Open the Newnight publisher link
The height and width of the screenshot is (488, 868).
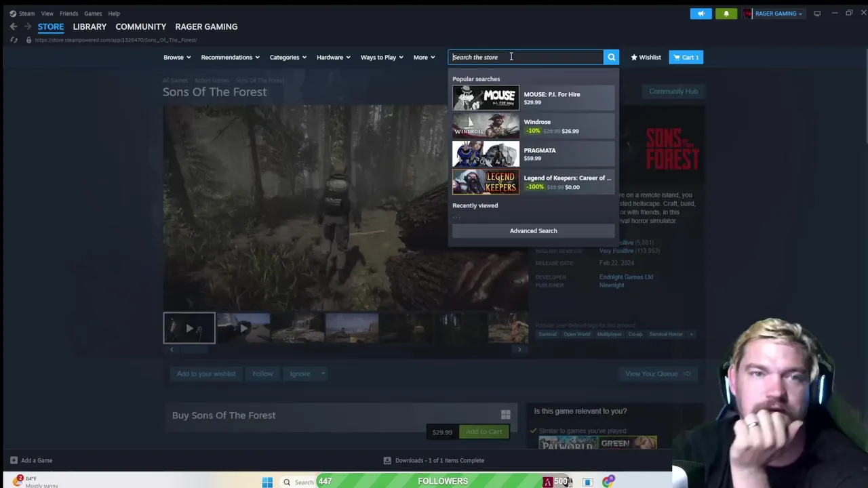tap(612, 285)
